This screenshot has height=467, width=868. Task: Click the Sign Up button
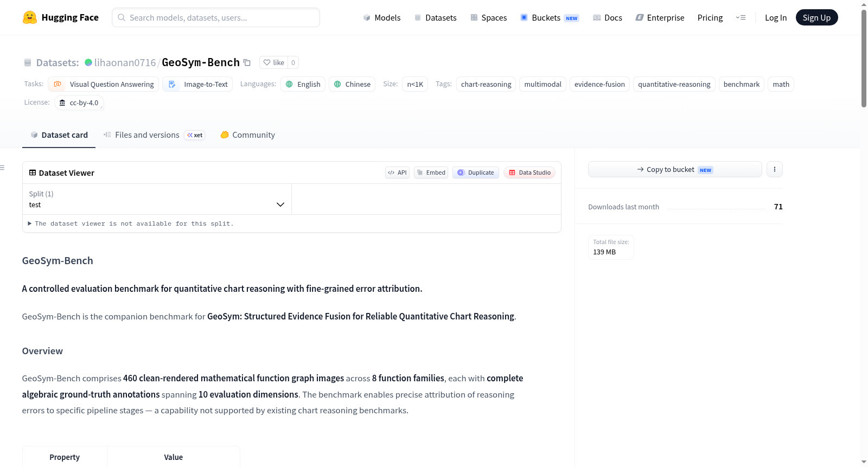816,17
